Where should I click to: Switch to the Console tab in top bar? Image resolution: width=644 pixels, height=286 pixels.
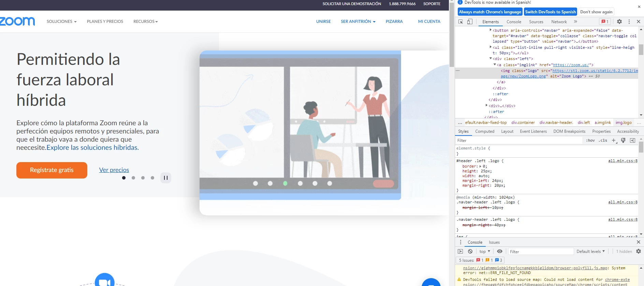(x=514, y=22)
